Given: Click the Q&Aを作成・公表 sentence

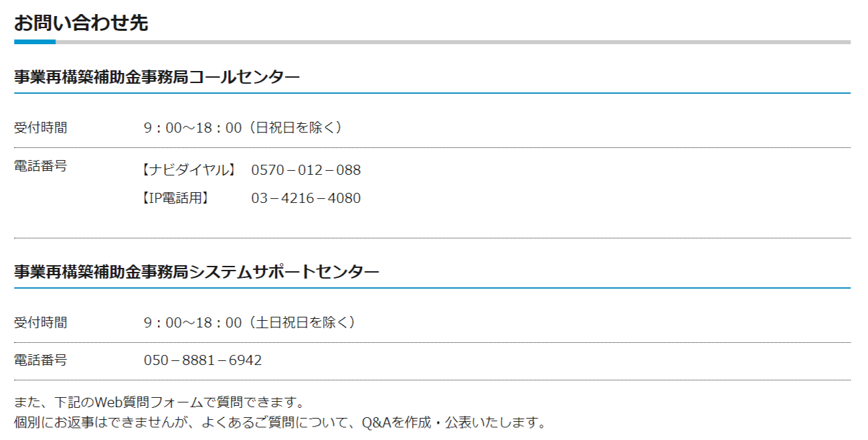Looking at the screenshot, I should click(x=280, y=423).
